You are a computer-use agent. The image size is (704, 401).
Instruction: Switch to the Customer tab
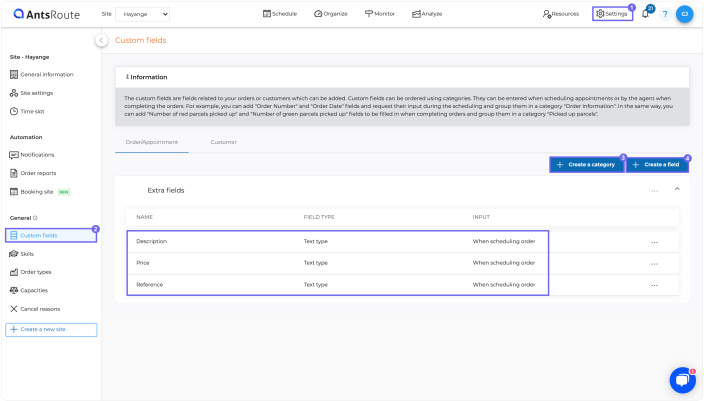(x=223, y=142)
